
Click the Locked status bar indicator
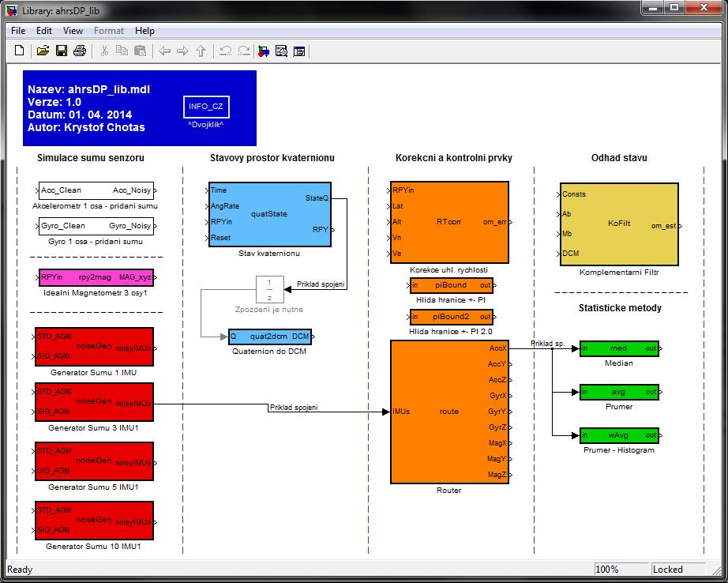click(x=677, y=570)
